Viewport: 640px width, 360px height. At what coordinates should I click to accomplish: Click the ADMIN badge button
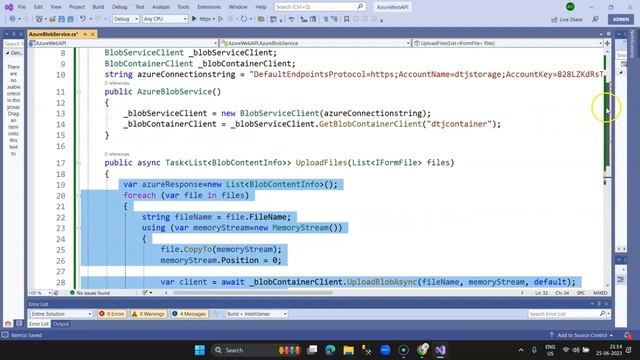tap(621, 19)
